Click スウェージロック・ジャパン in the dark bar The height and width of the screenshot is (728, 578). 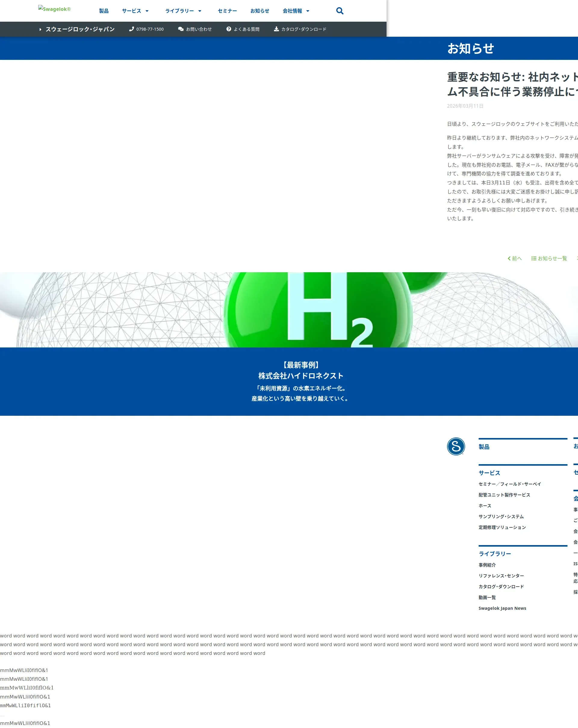coord(80,29)
